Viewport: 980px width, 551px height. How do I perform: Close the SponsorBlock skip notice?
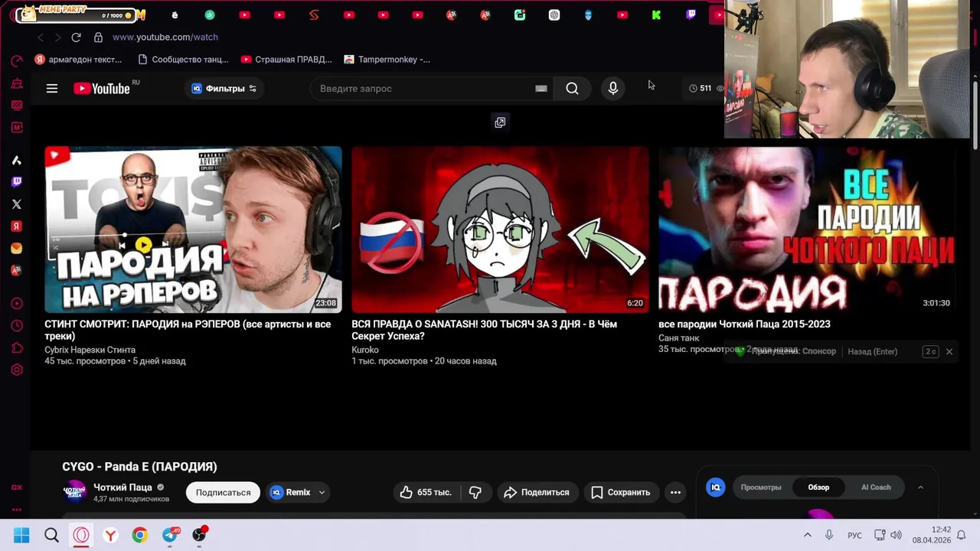click(949, 352)
